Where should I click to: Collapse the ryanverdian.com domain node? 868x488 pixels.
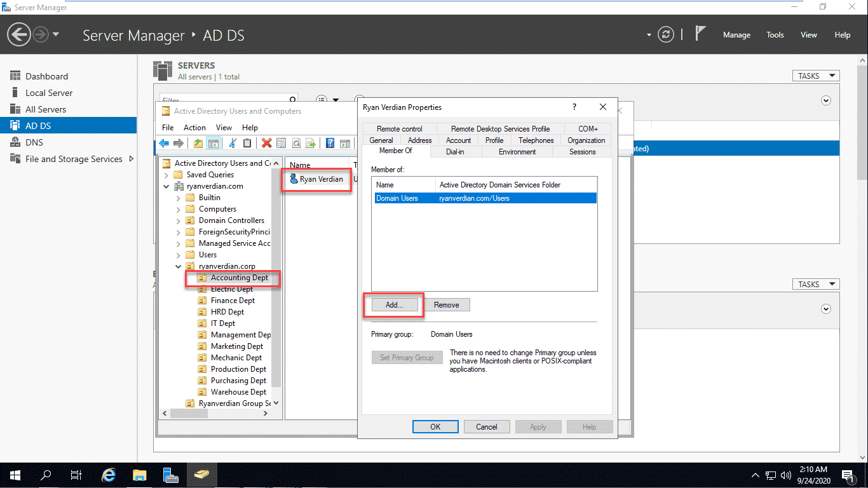[x=166, y=186]
